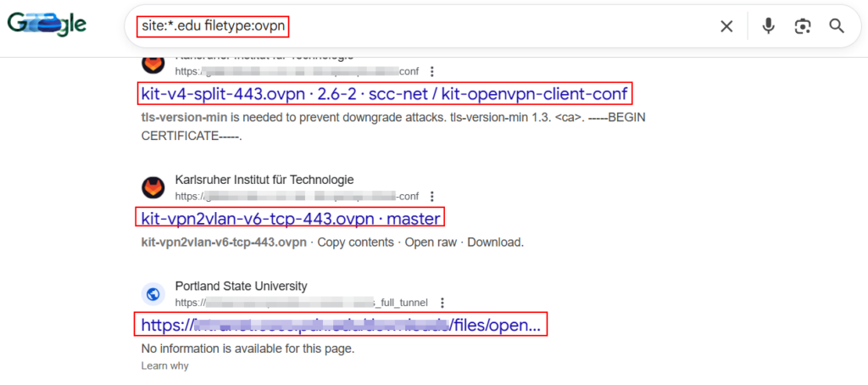
Task: Click the Google logo
Action: pyautogui.click(x=47, y=25)
